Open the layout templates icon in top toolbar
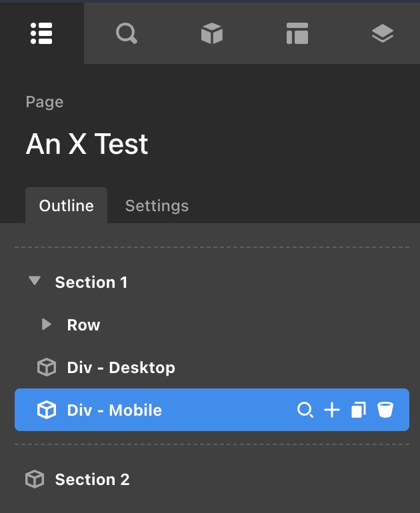The image size is (420, 513). coord(297,33)
